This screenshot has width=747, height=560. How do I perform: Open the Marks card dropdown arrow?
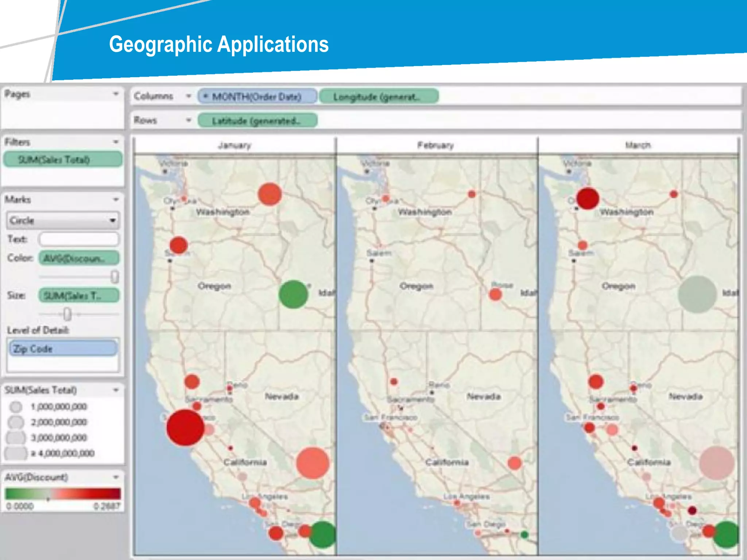pyautogui.click(x=116, y=199)
